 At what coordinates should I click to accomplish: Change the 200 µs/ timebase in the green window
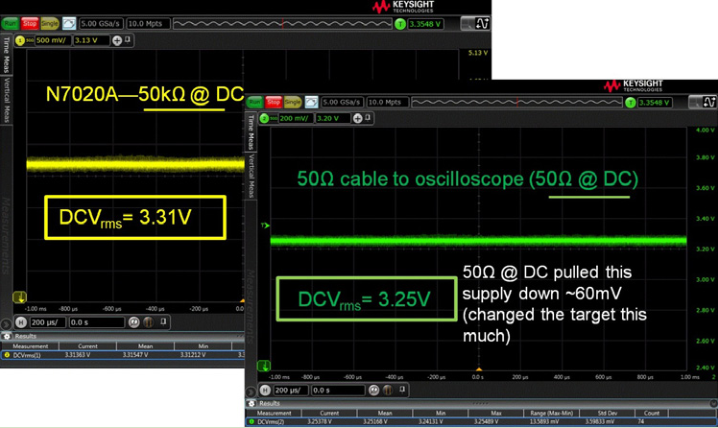click(x=290, y=390)
